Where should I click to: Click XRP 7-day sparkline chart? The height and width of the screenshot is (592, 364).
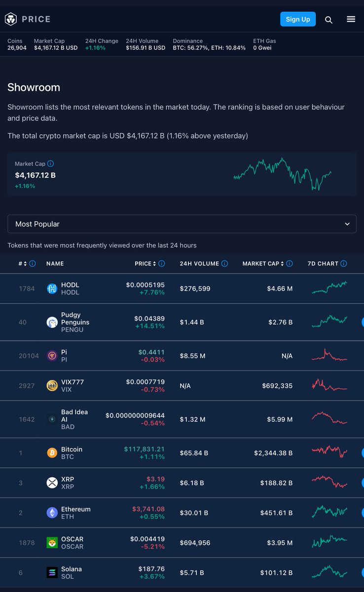click(329, 482)
